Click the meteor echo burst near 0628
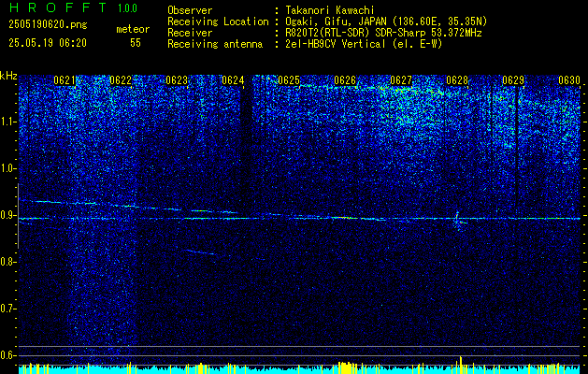Screen dimensions: 588x374 [459, 222]
